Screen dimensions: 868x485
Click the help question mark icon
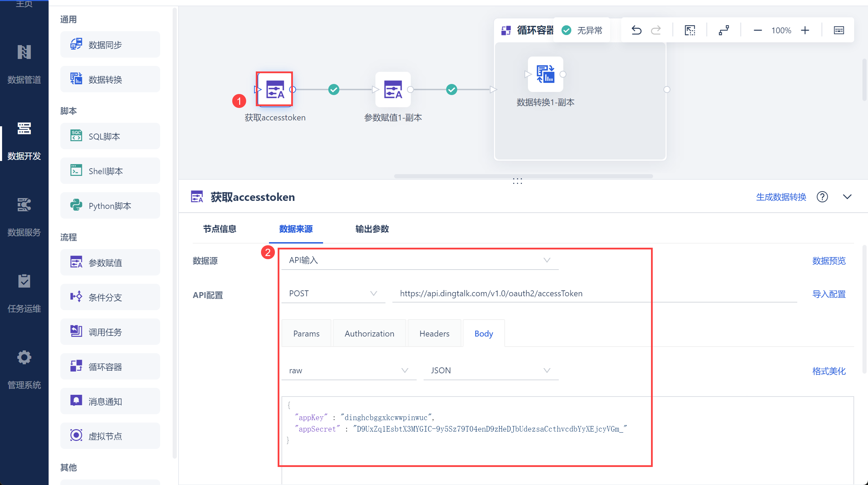tap(822, 197)
